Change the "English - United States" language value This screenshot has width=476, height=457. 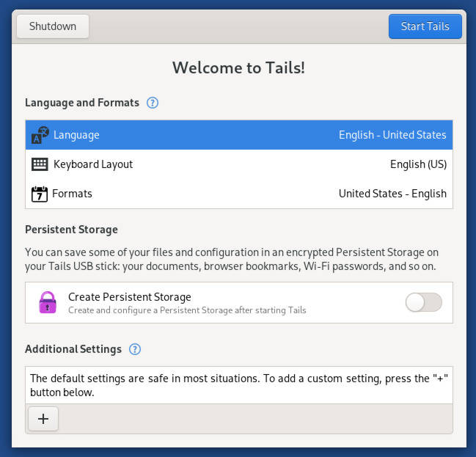click(x=392, y=135)
